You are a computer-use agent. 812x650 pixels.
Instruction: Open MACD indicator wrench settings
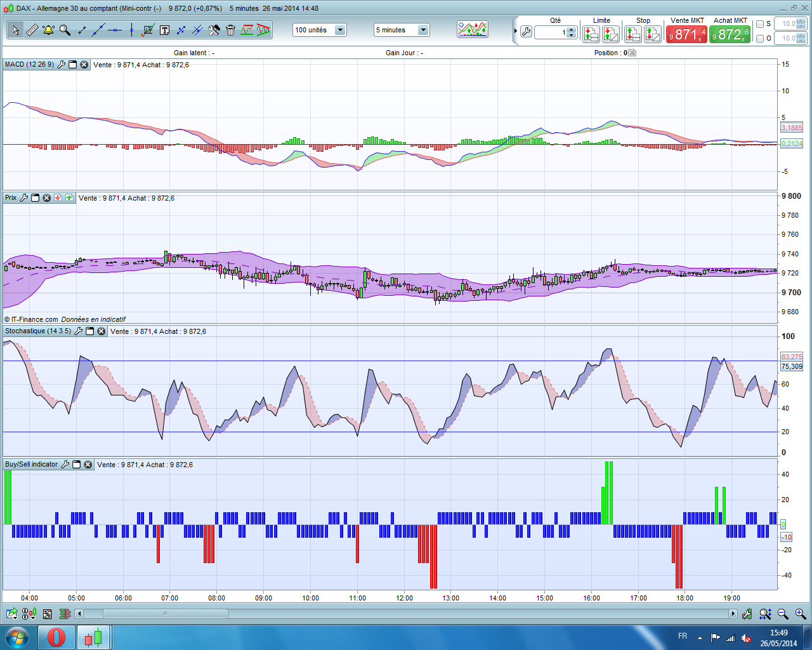pos(62,65)
